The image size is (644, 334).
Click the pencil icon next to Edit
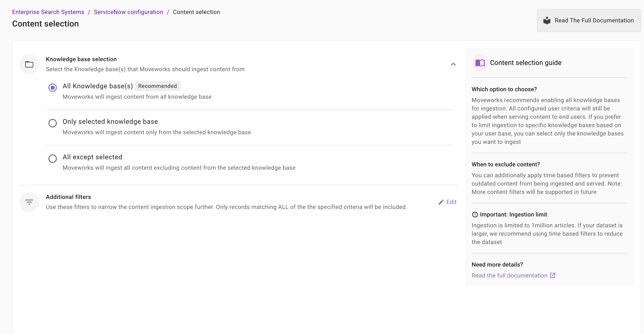(x=441, y=202)
